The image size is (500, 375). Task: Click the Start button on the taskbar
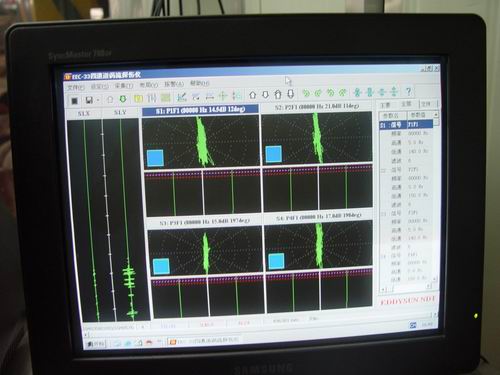pyautogui.click(x=96, y=344)
